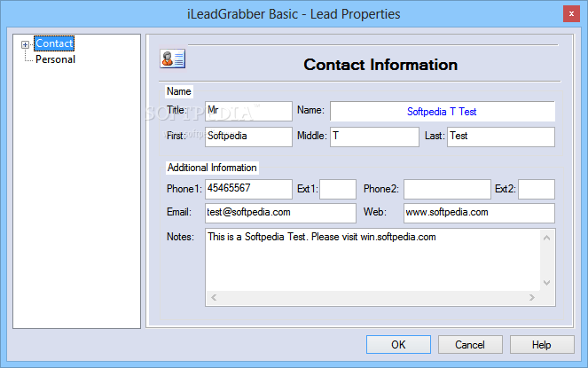Select Personal in the tree
This screenshot has width=588, height=368.
[55, 59]
